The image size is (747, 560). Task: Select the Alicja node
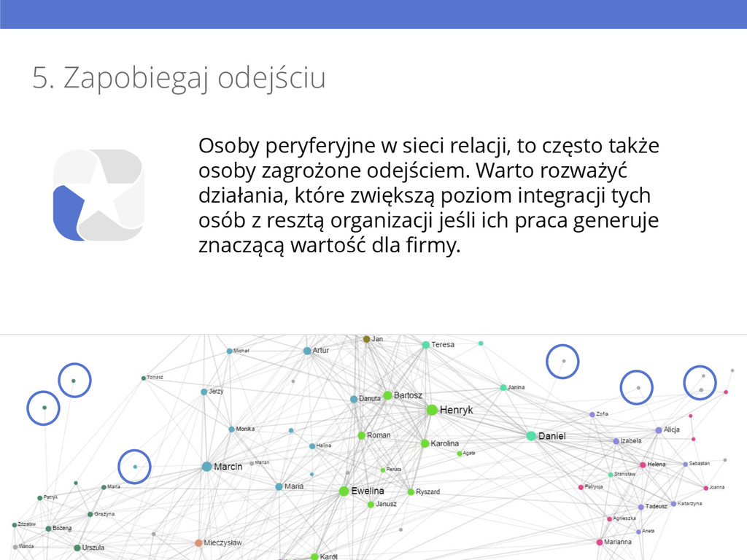point(659,430)
